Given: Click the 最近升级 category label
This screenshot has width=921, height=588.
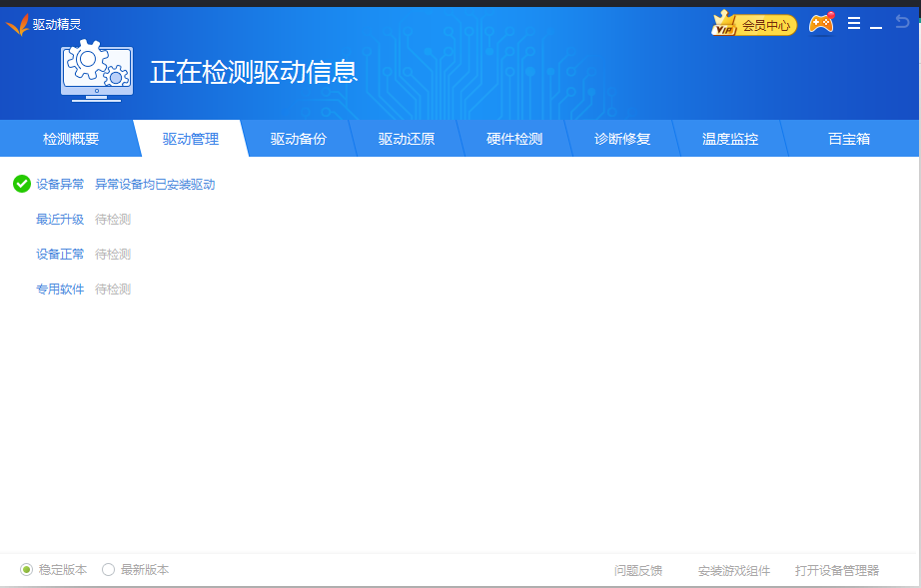Looking at the screenshot, I should (60, 220).
